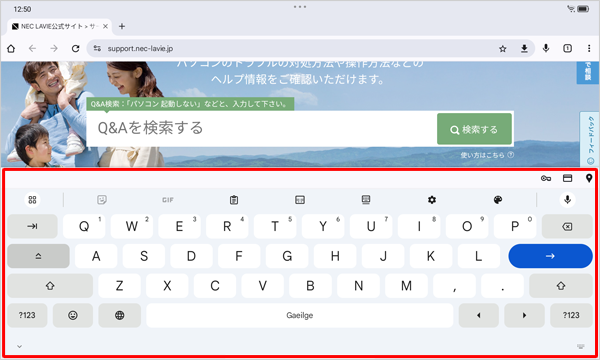Tap the Q key
Screen dimensions: 600x360
tap(84, 226)
